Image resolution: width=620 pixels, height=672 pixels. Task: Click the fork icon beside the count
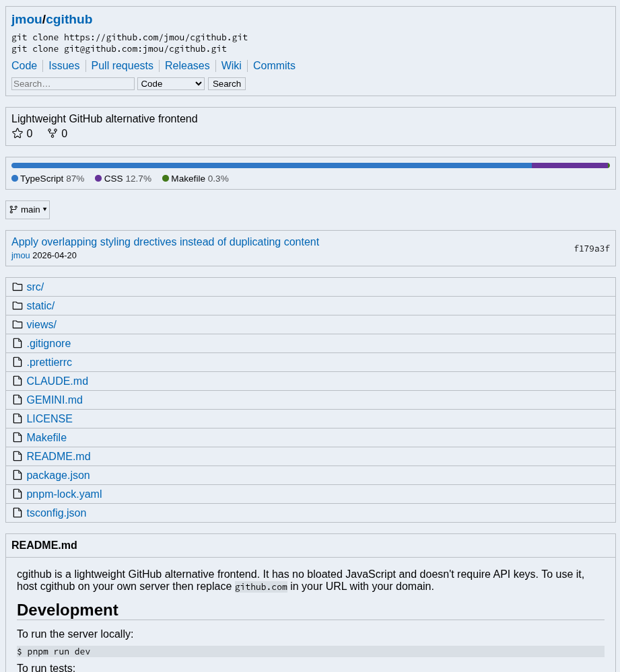point(53,133)
